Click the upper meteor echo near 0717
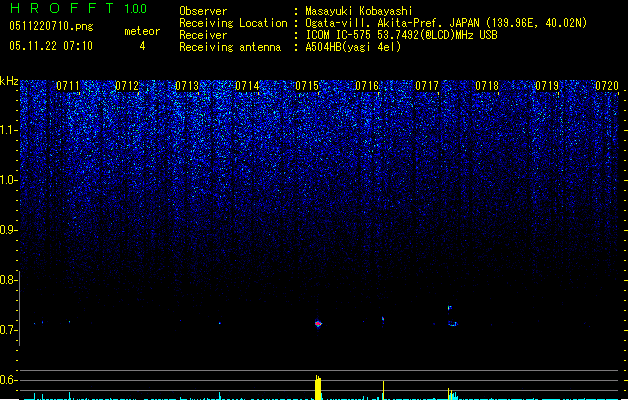 pos(450,308)
